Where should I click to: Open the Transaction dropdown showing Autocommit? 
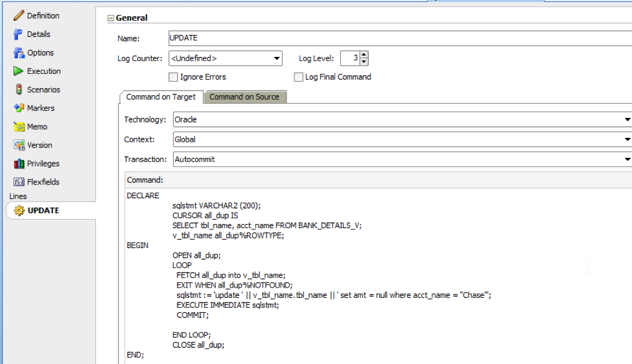coord(627,159)
